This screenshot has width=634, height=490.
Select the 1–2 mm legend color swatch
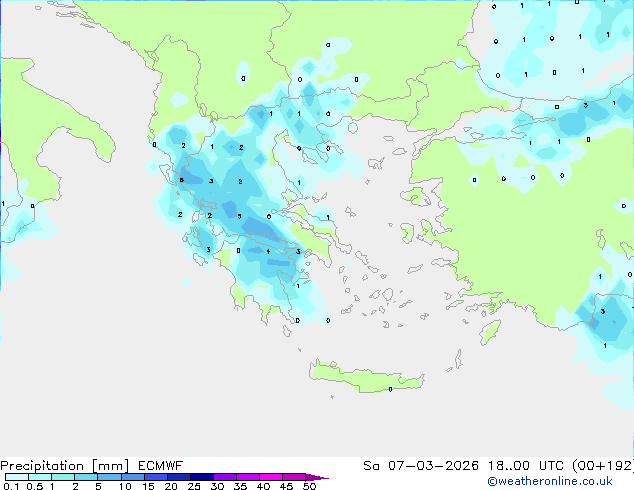(x=63, y=477)
